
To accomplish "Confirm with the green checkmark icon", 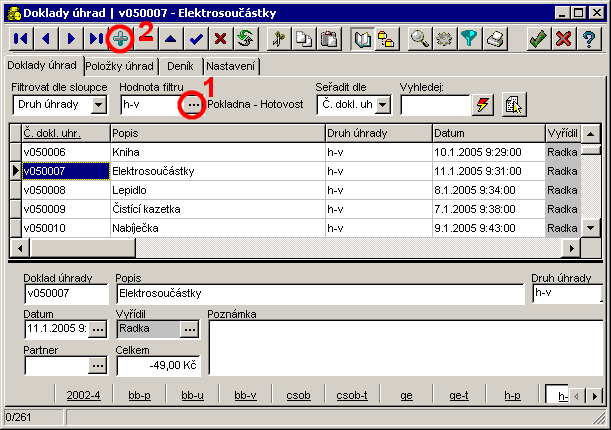I will point(538,39).
